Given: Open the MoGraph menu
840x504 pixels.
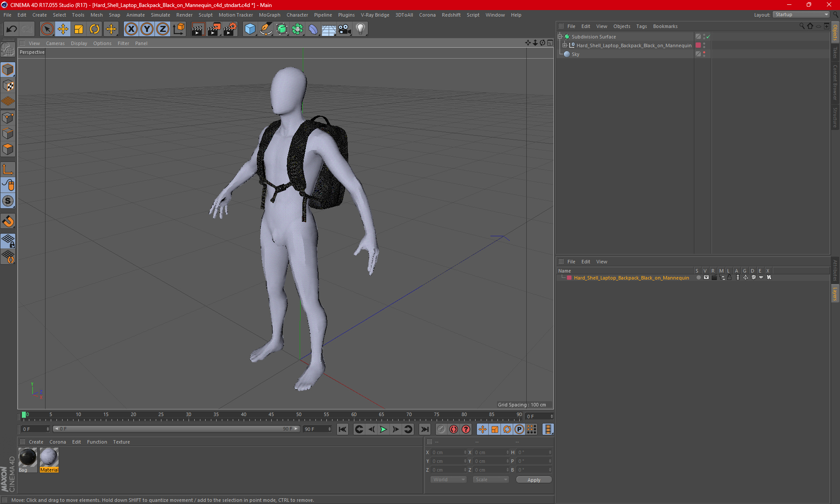Looking at the screenshot, I should 269,15.
